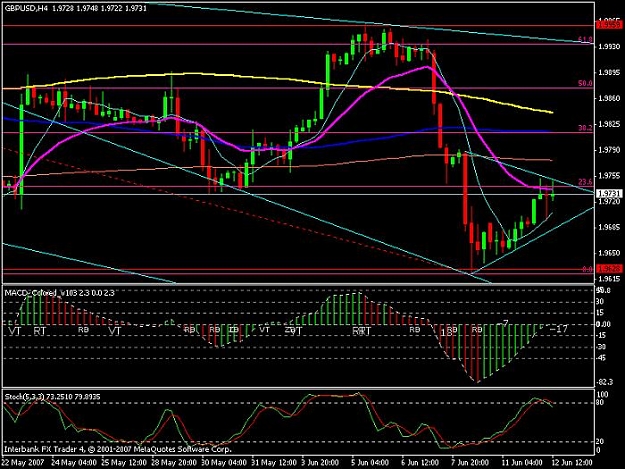Image resolution: width=625 pixels, height=469 pixels.
Task: Select the 50.0 Fibonacci level label
Action: [585, 84]
